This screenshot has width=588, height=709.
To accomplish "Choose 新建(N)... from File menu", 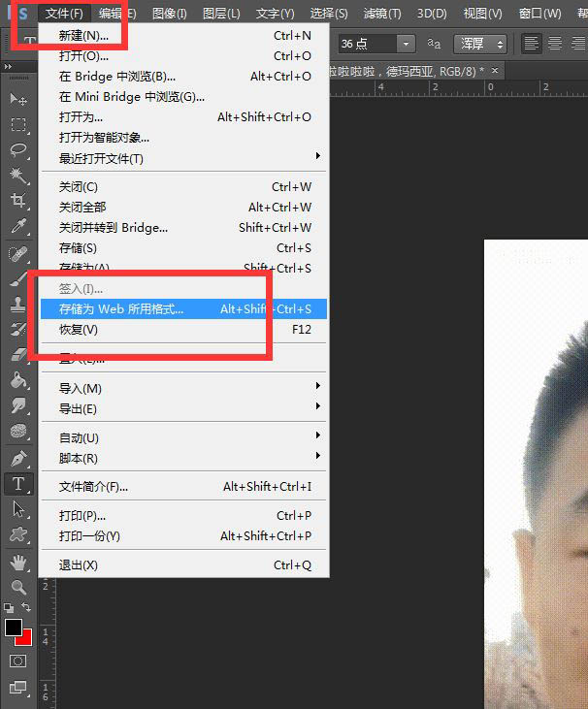I will point(184,35).
